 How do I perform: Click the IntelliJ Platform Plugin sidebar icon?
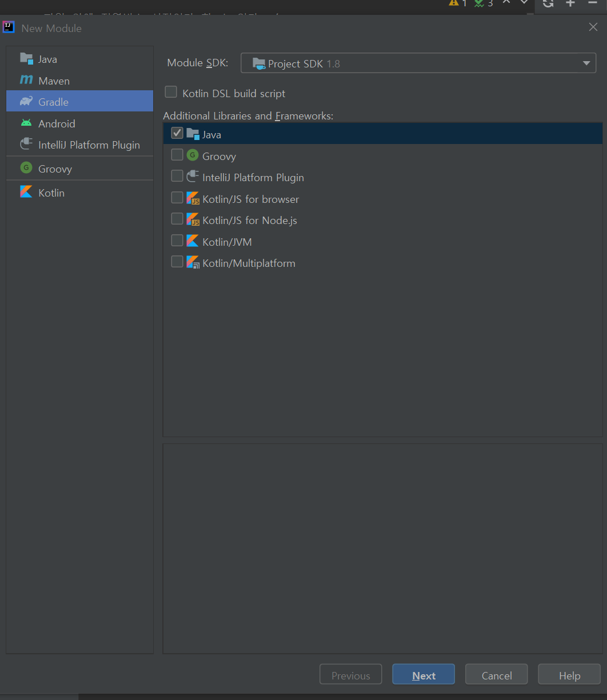26,144
